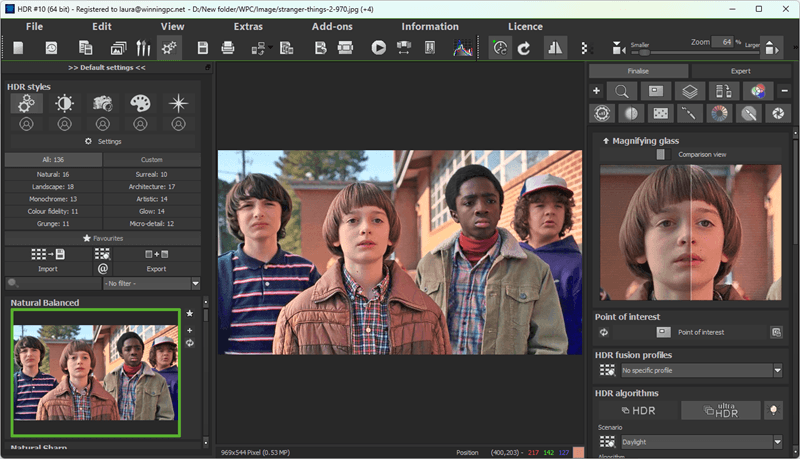Open the Extras menu

pyautogui.click(x=248, y=27)
